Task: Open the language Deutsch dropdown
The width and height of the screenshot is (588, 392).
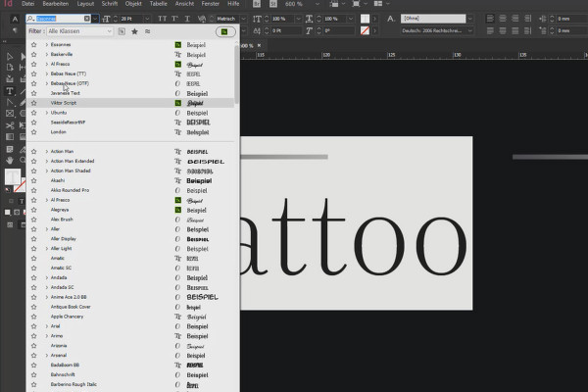Action: point(469,30)
